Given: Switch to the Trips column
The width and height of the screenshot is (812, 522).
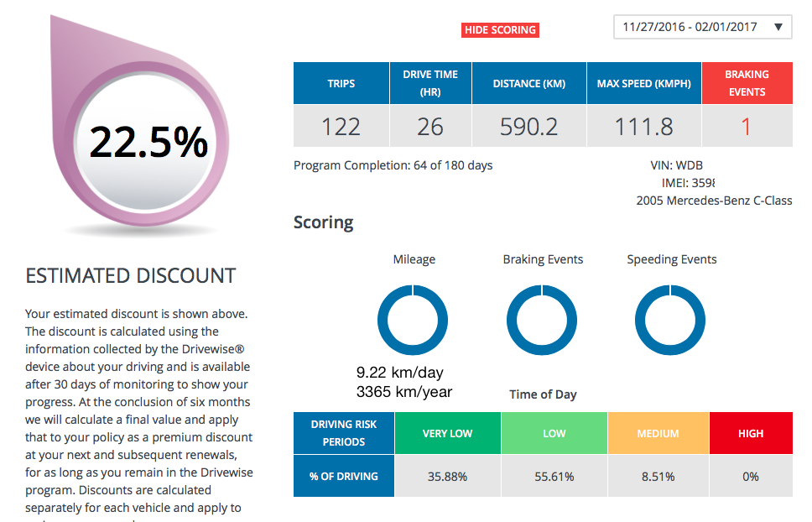Looking at the screenshot, I should click(x=341, y=82).
